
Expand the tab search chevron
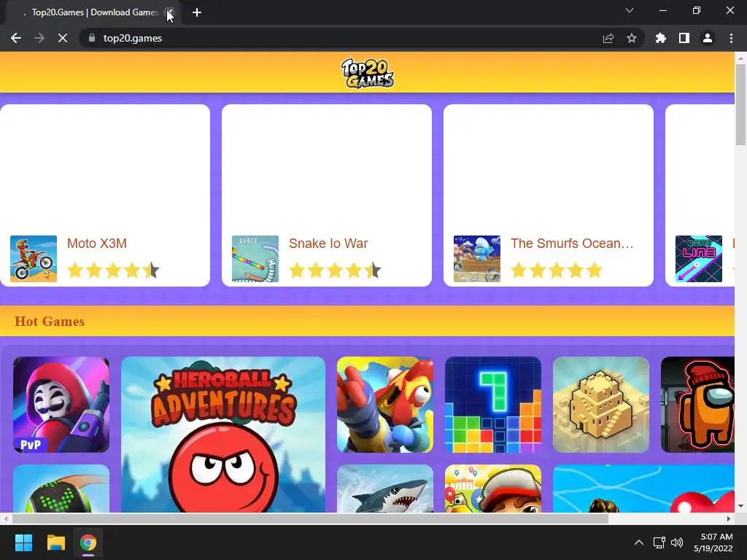point(630,10)
